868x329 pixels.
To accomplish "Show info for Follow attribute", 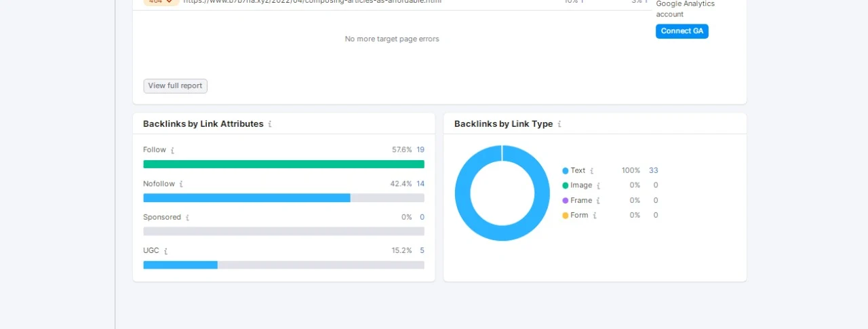I will click(172, 150).
